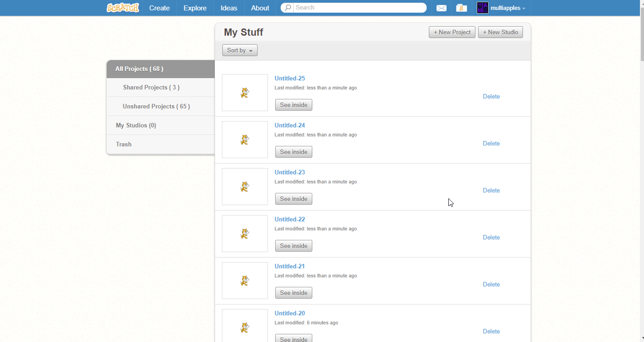This screenshot has height=342, width=644.
Task: Go to Explore in the navigation bar
Action: point(195,8)
